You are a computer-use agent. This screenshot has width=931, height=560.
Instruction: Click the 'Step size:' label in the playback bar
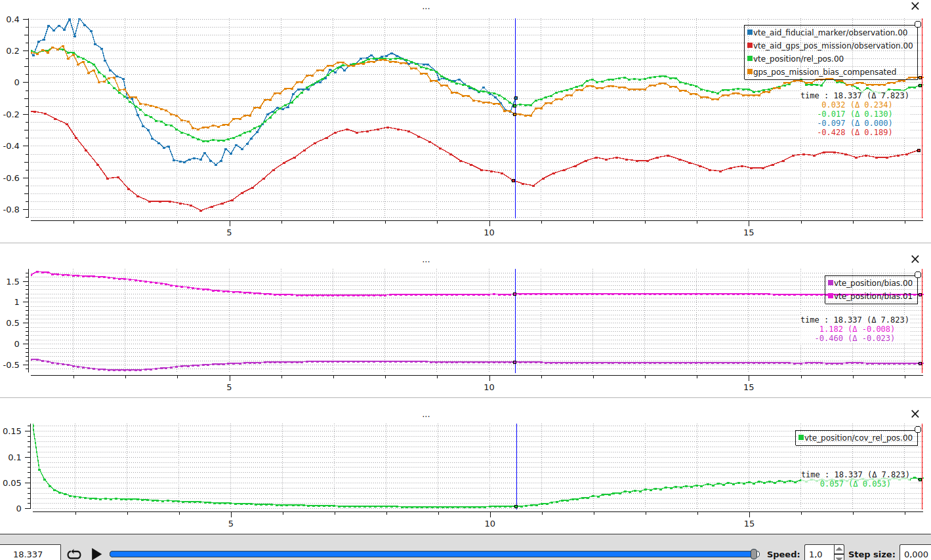tap(871, 554)
